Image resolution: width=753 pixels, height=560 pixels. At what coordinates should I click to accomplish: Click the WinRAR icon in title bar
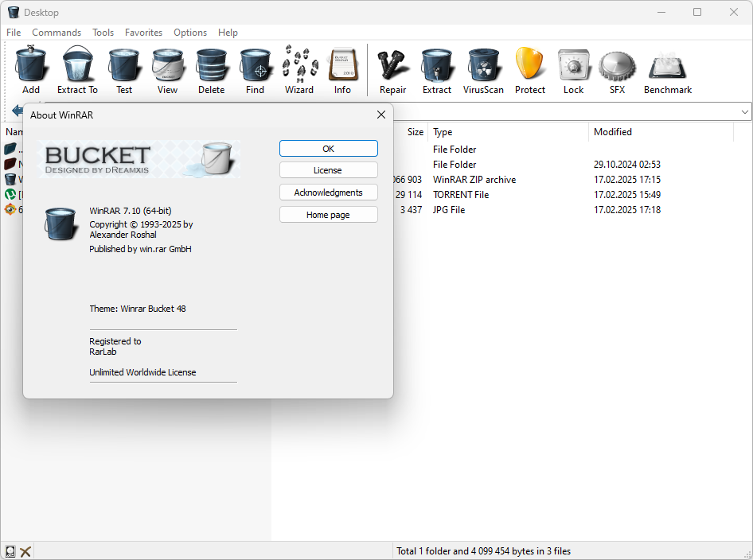[14, 12]
